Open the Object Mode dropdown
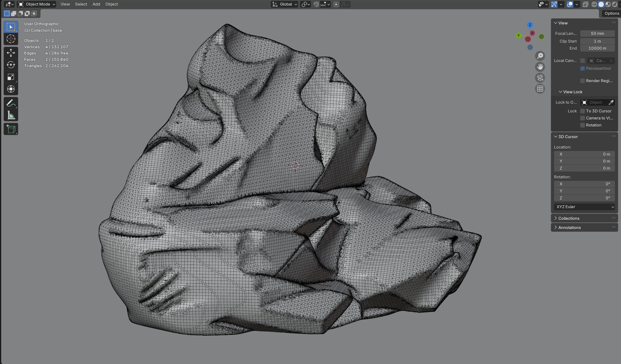Screen dimensions: 621x364 pos(37,4)
